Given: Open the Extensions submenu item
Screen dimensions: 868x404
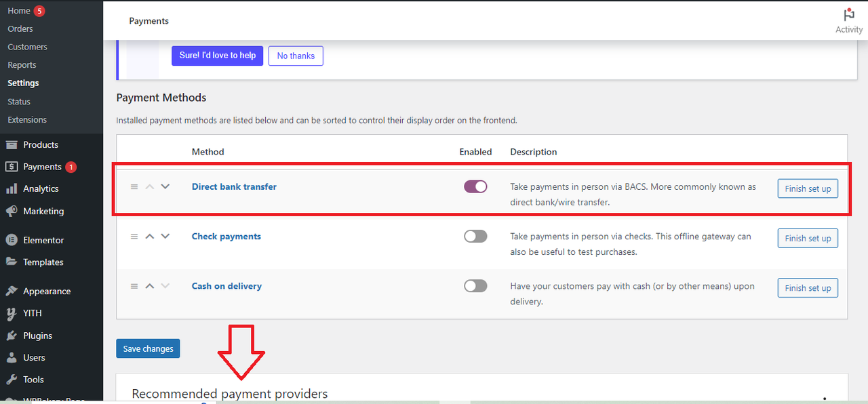Looking at the screenshot, I should pyautogui.click(x=27, y=119).
